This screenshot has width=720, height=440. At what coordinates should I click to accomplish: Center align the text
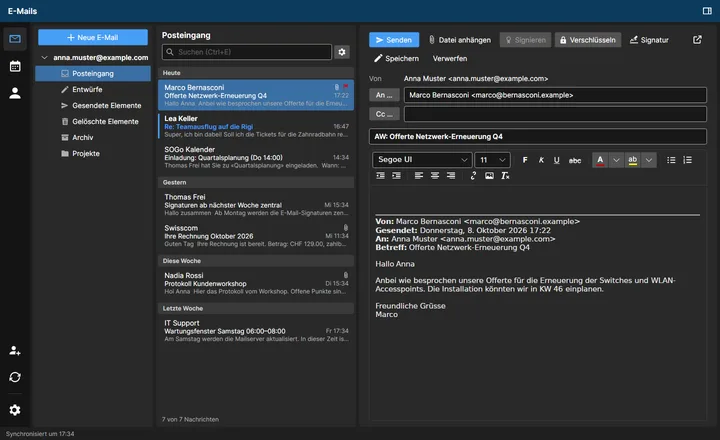[x=435, y=175]
